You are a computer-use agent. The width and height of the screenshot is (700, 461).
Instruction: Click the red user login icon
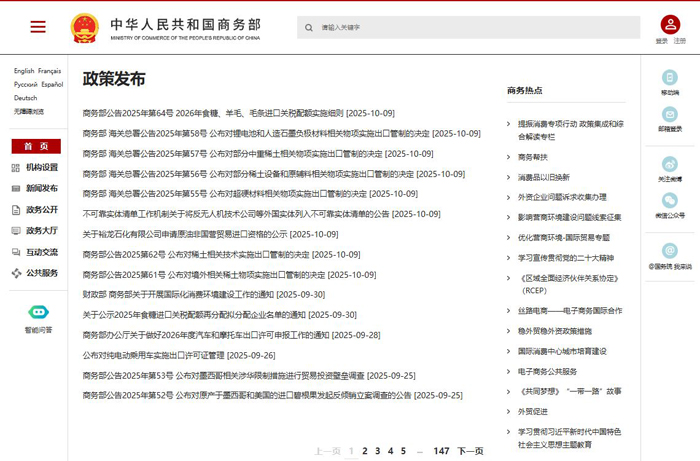(670, 25)
